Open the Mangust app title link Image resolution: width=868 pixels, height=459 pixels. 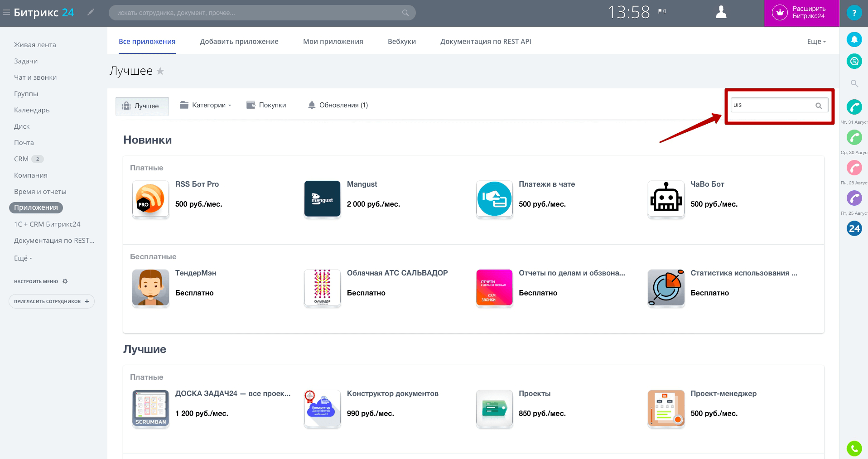pos(362,184)
